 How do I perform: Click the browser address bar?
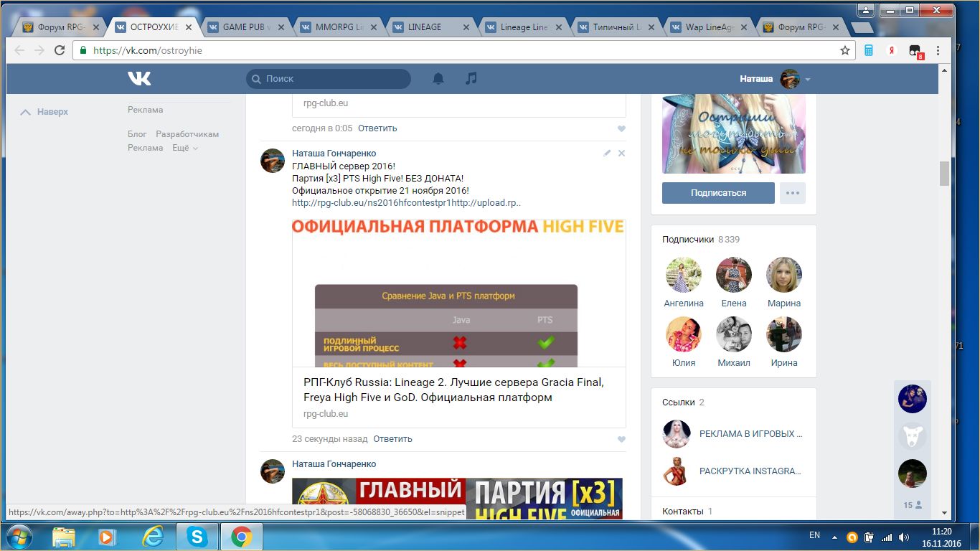pyautogui.click(x=459, y=50)
